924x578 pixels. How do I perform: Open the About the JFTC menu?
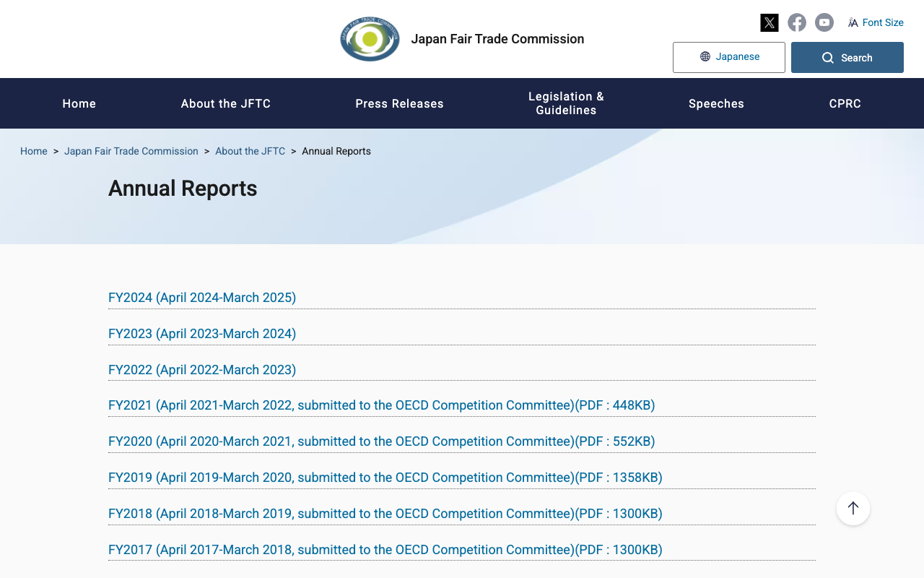pos(226,103)
